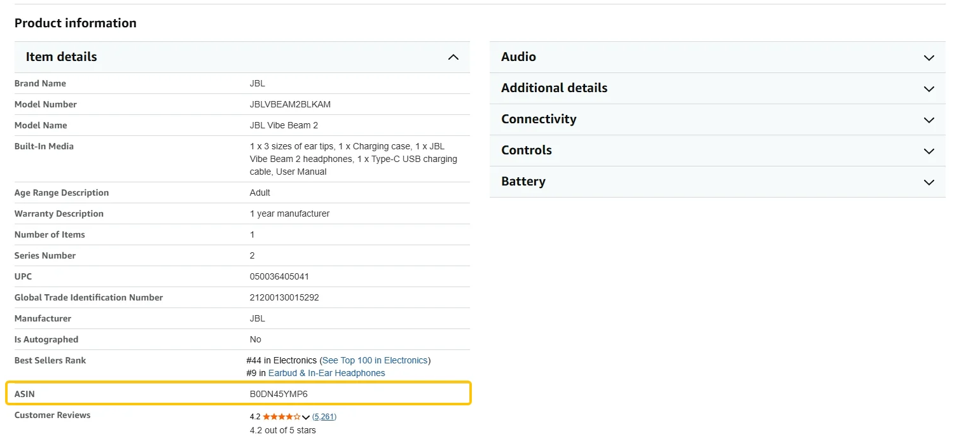
Task: Expand the Battery section
Action: (x=717, y=182)
